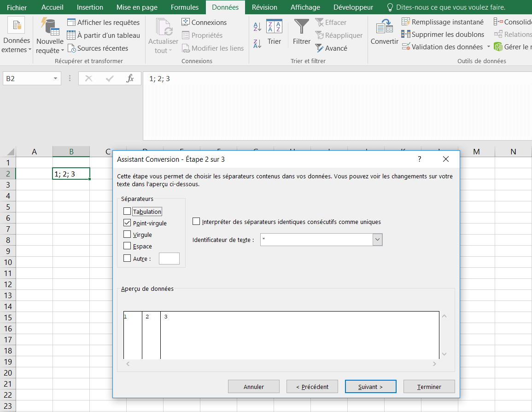
Task: Click the Consolider icon
Action: point(498,22)
